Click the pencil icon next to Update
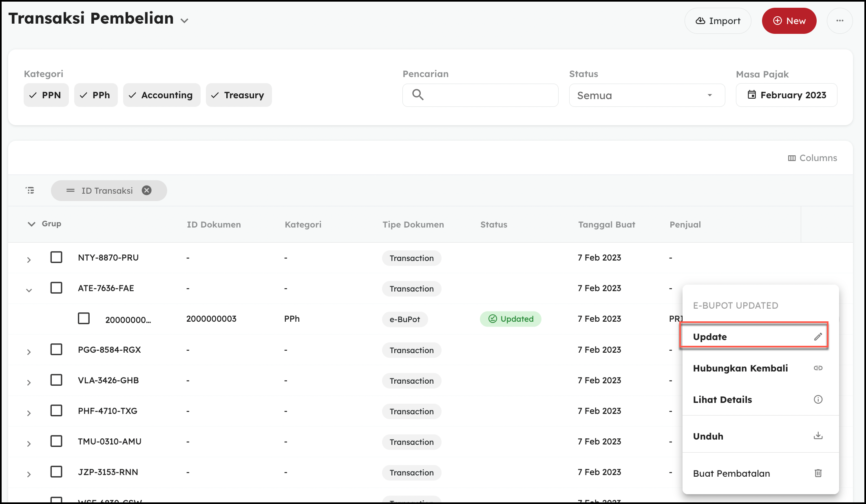This screenshot has height=504, width=866. 818,337
